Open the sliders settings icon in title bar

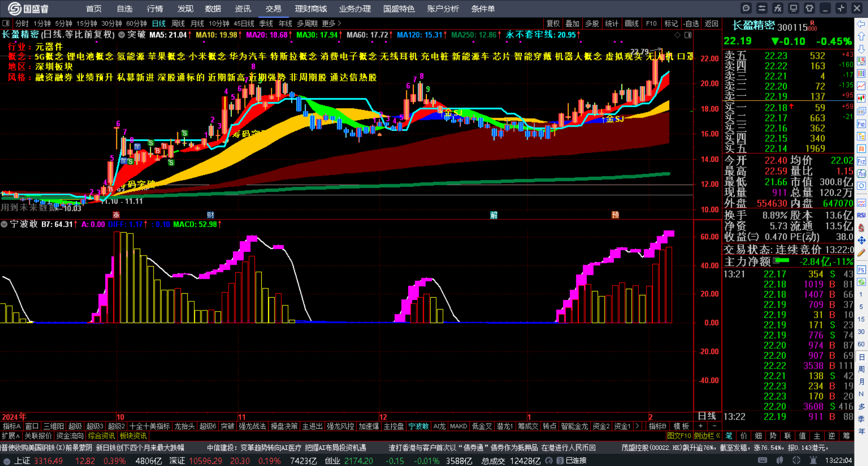762,8
